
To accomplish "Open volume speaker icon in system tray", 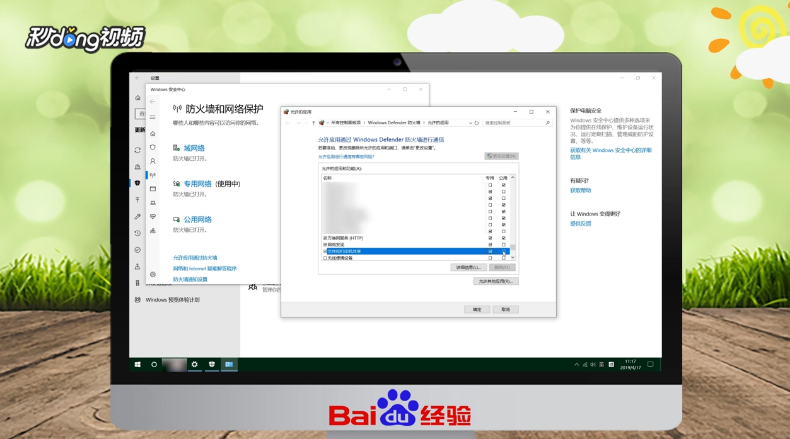I will (593, 364).
